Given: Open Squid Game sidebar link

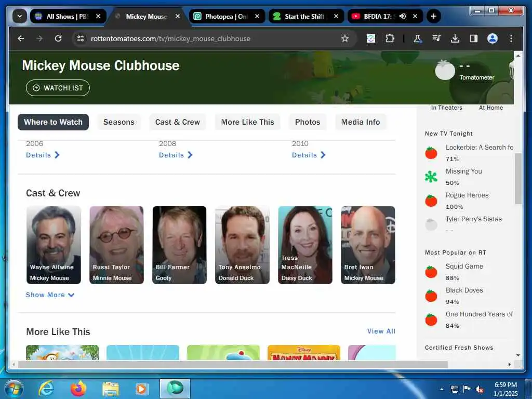Looking at the screenshot, I should 464,267.
